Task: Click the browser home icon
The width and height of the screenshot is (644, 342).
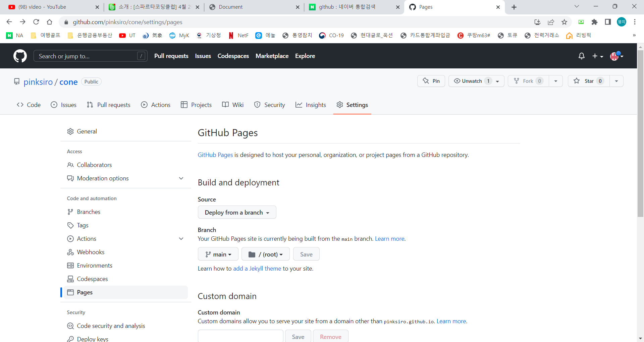Action: (50, 22)
